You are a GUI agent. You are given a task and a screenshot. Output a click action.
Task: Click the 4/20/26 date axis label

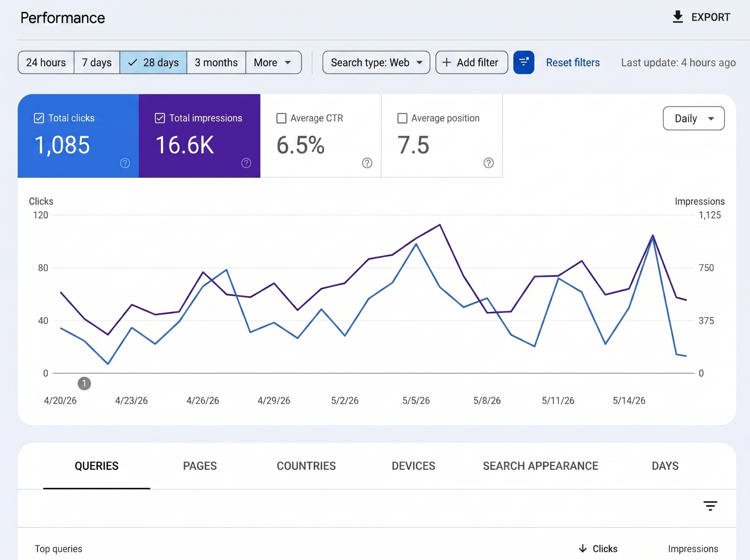tap(60, 401)
